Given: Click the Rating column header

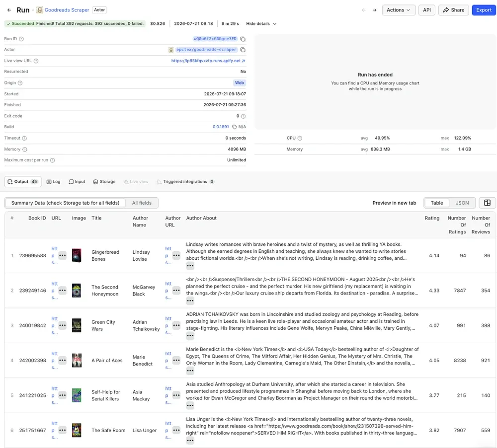Looking at the screenshot, I should pos(432,219).
